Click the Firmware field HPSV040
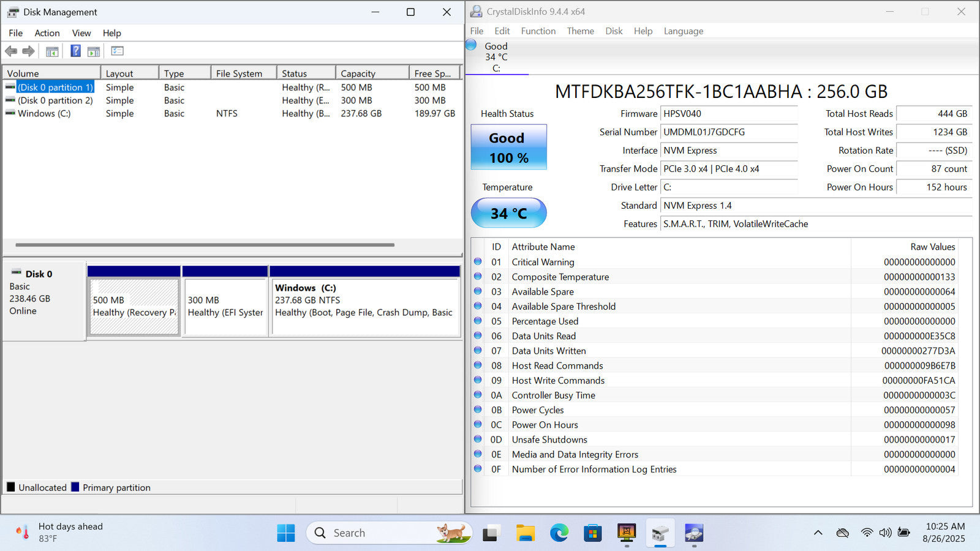 (x=729, y=113)
